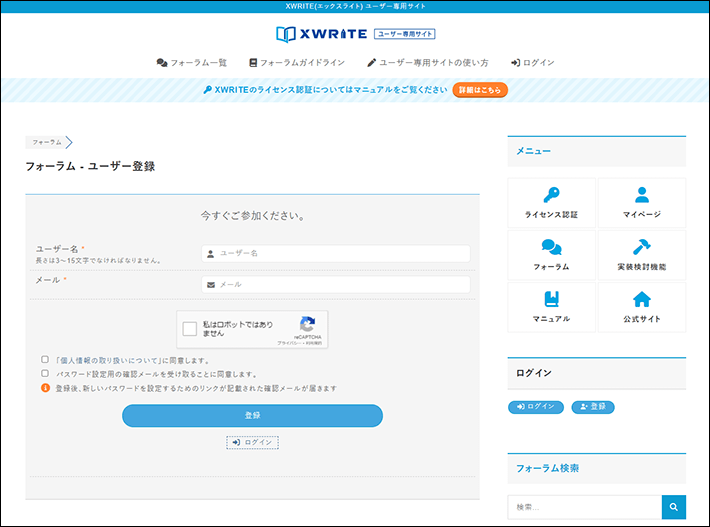Click the key icon in the license banner
This screenshot has width=710, height=527.
click(208, 90)
